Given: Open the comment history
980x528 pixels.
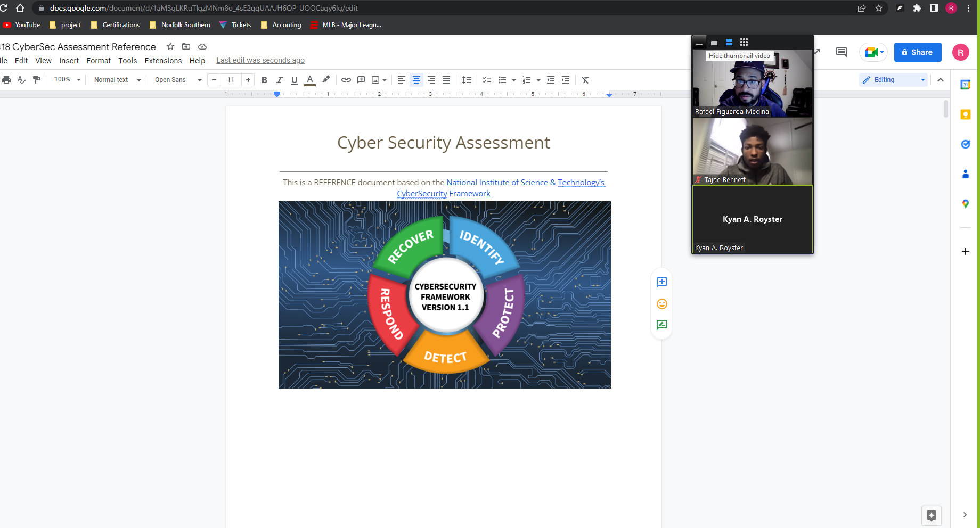Looking at the screenshot, I should point(842,52).
